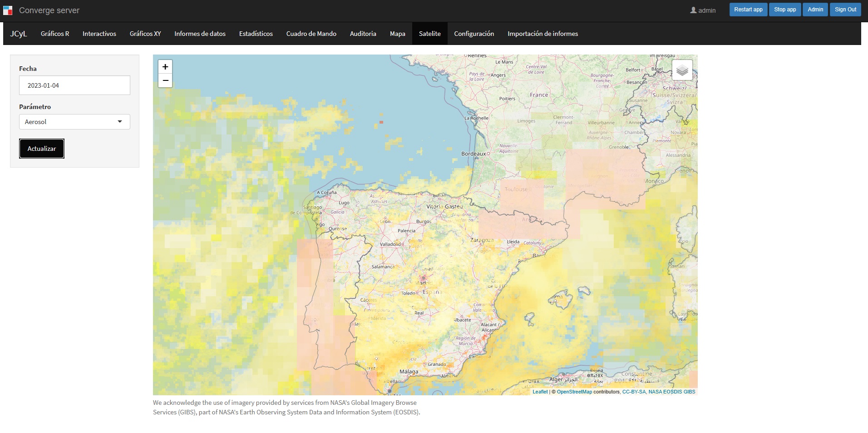Open the Leaflet attribution link
Screen dimensions: 868x433
[x=540, y=392]
